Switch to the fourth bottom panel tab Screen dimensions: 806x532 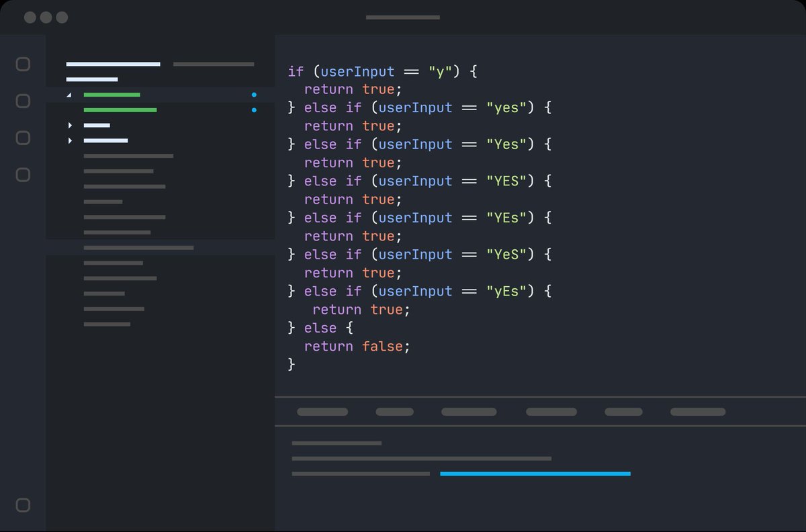coord(551,412)
